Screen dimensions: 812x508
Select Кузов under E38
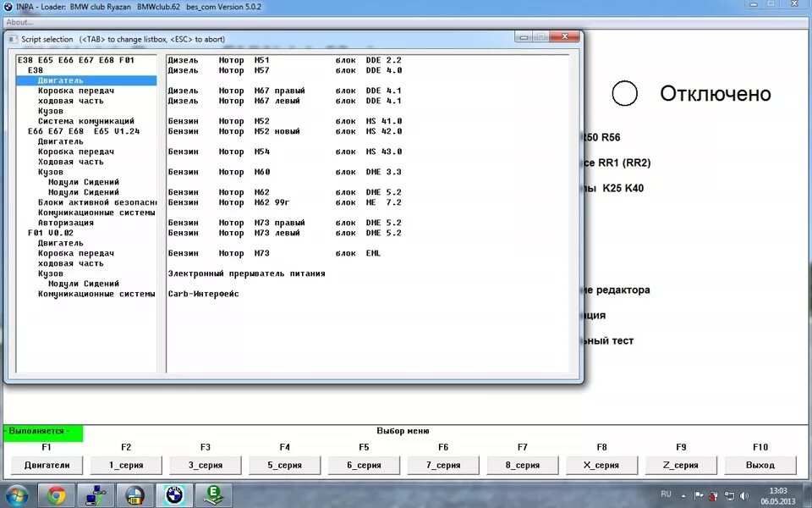point(50,111)
